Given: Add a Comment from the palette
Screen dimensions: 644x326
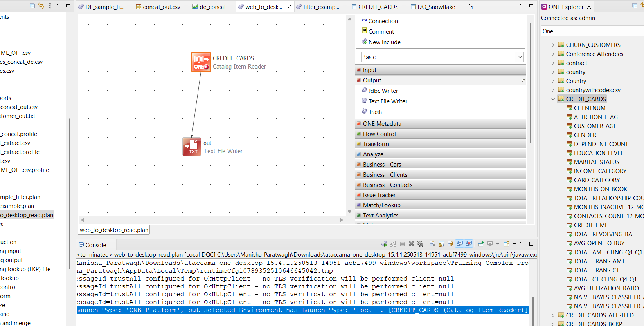Looking at the screenshot, I should (x=378, y=31).
